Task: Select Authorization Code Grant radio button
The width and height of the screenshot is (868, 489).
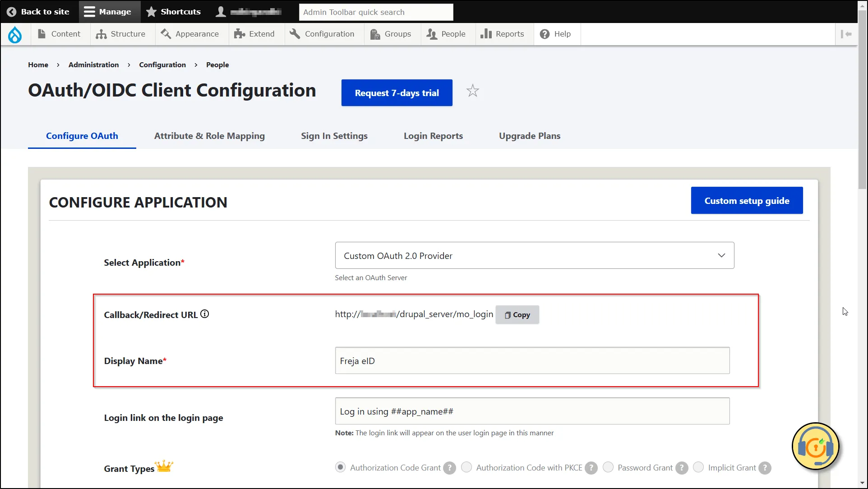Action: [x=340, y=467]
